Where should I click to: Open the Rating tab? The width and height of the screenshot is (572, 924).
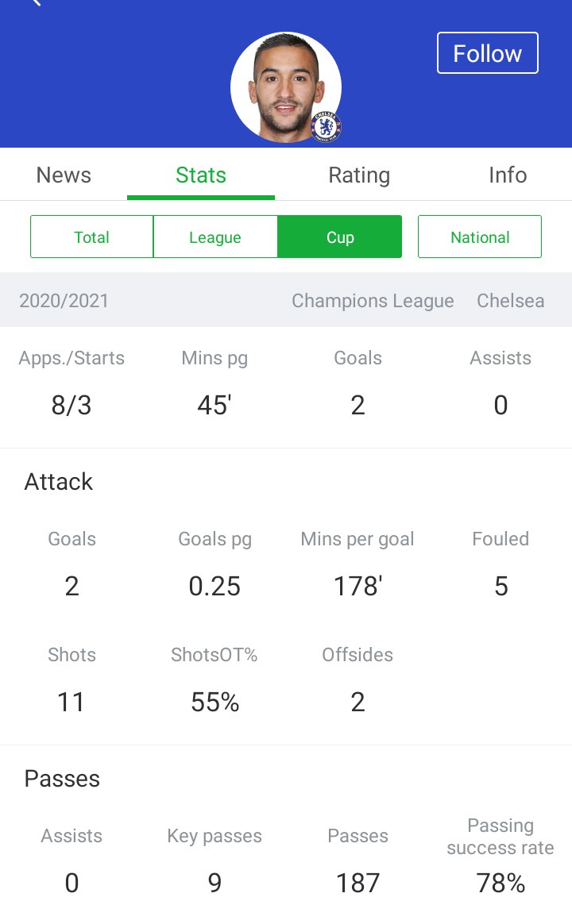359,175
